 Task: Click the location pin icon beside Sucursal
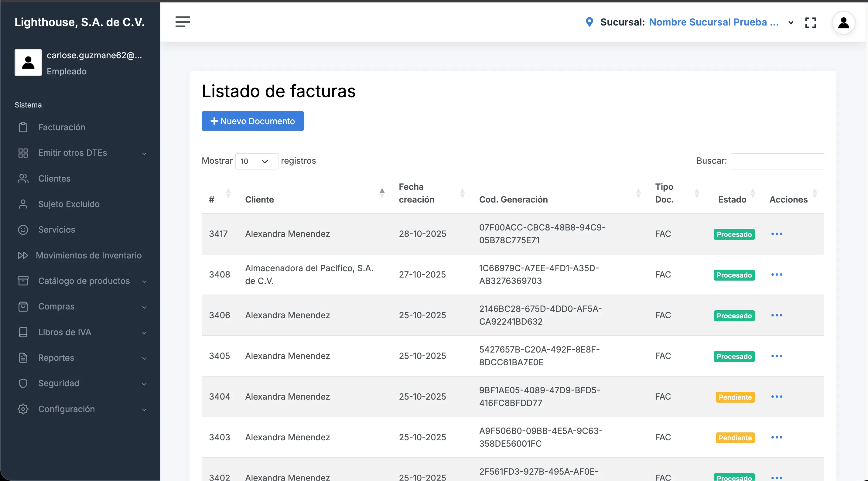(x=589, y=22)
